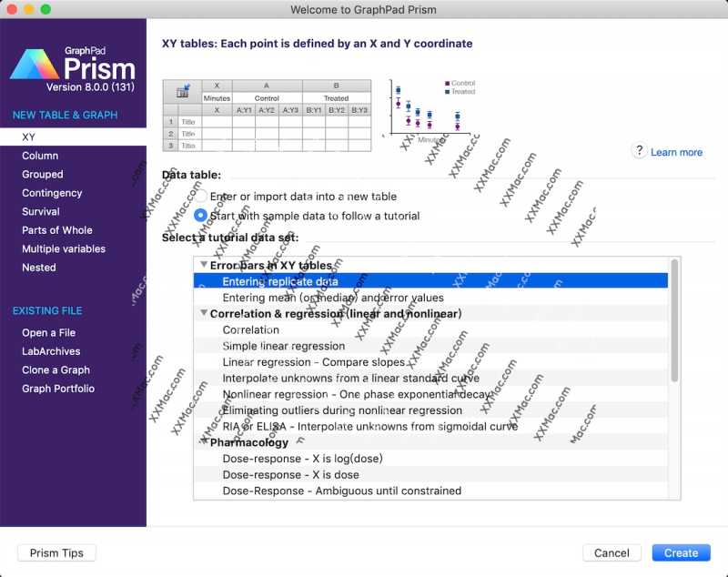Open Prism Tips
This screenshot has height=577, width=728.
coord(56,552)
